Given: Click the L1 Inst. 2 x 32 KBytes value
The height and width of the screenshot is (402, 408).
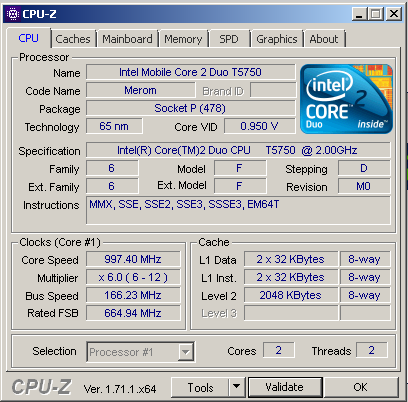Looking at the screenshot, I should pyautogui.click(x=291, y=277).
